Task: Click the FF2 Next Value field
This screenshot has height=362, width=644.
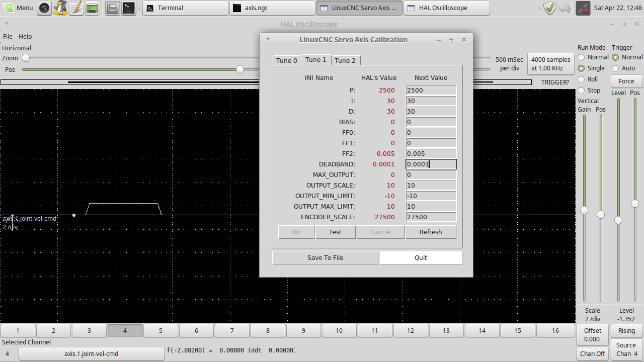Action: click(x=431, y=154)
